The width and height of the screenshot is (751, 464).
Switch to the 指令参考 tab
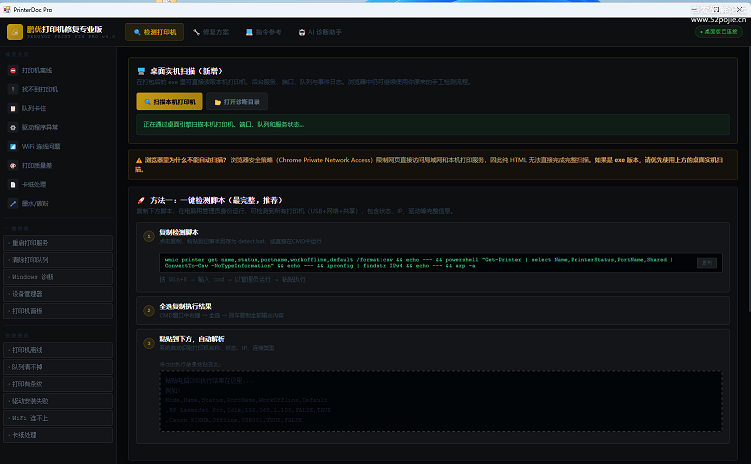264,32
